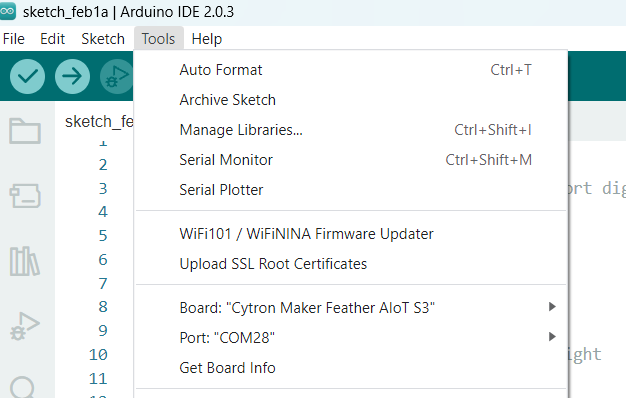This screenshot has width=626, height=398.
Task: Open the Boards Manager sidebar icon
Action: coord(25,196)
